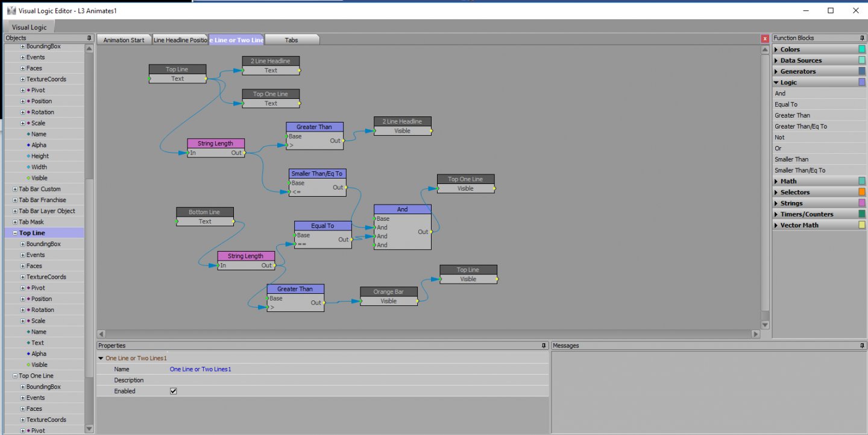Collapse the Logic category
Image resolution: width=868 pixels, height=435 pixels.
(x=776, y=83)
